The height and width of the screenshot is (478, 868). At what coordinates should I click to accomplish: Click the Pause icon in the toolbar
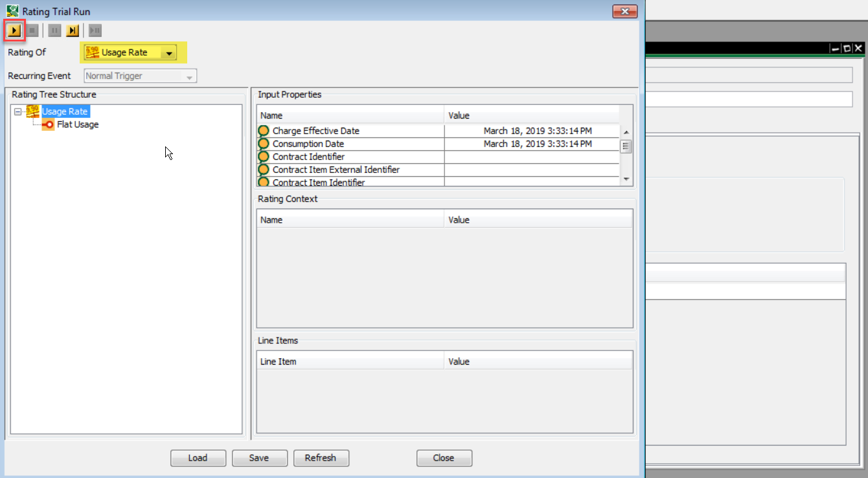pos(54,30)
